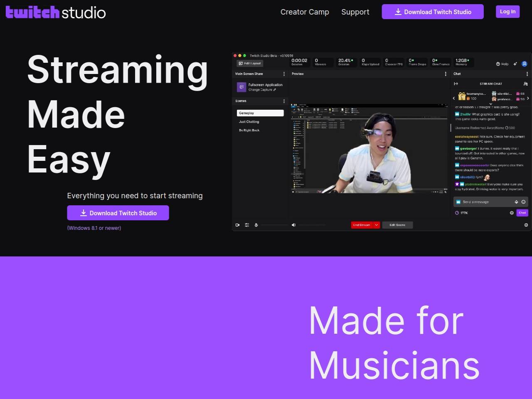
Task: Click the 'Made for Musicians' heading
Action: tap(394, 342)
